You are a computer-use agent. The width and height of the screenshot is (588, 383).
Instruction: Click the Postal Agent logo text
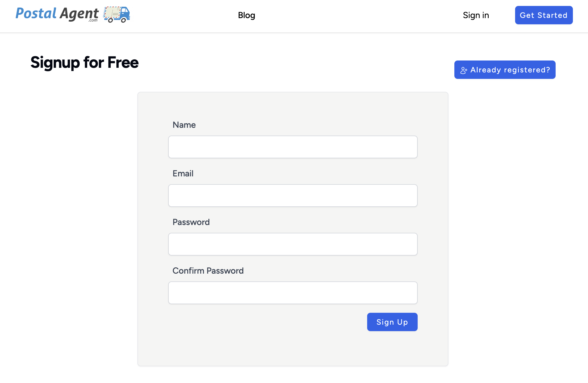click(57, 14)
